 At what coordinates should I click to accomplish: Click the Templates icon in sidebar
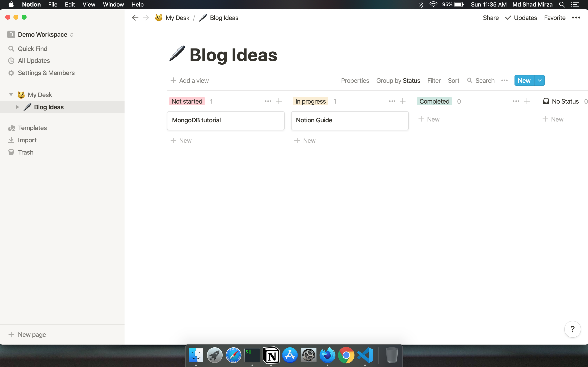tap(11, 128)
